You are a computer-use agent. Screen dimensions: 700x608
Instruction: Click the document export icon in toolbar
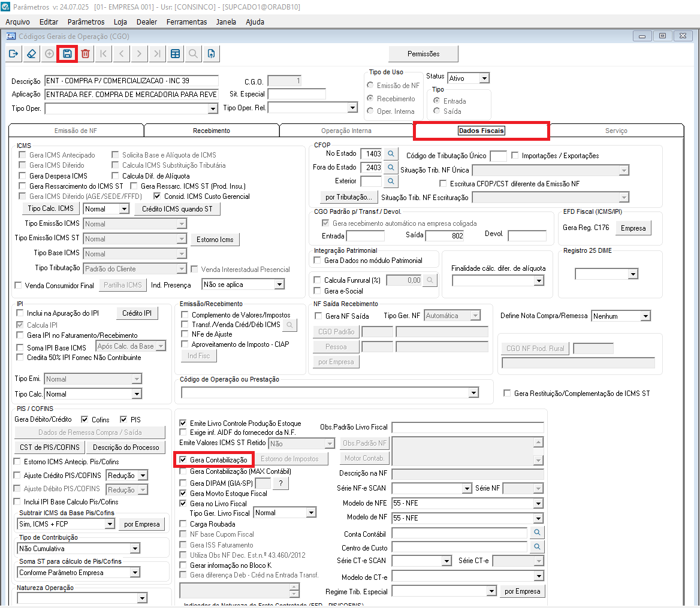[x=211, y=53]
